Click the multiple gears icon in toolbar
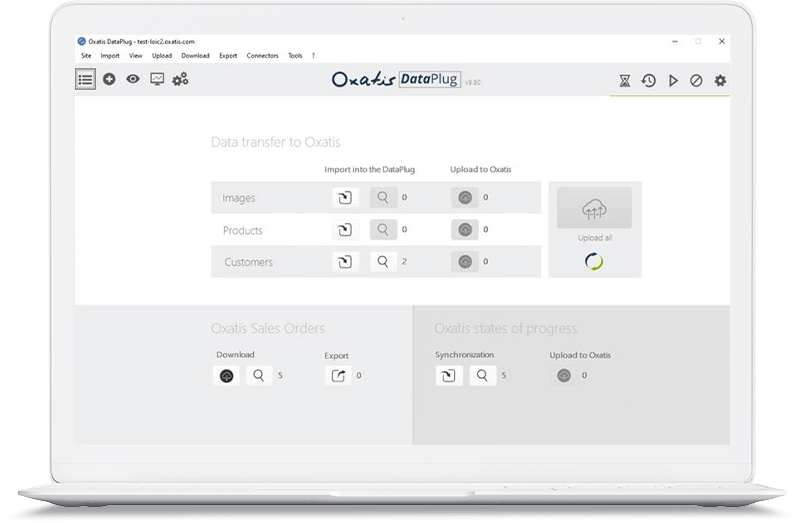 point(180,79)
